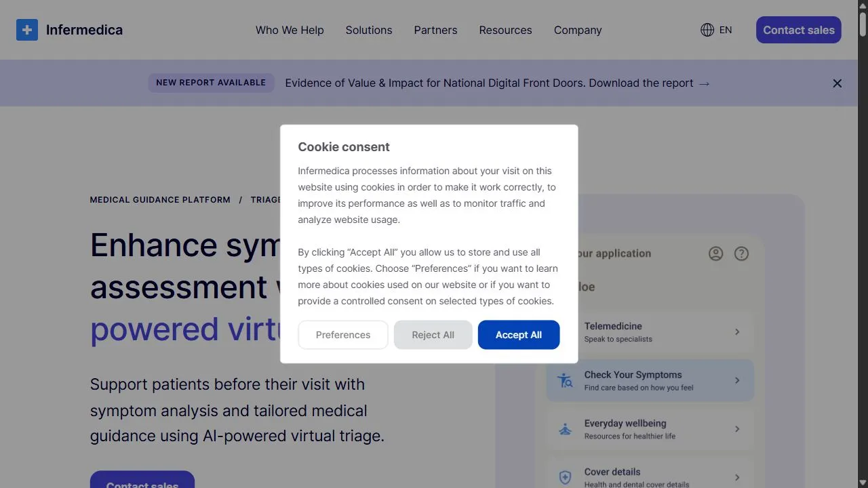Click the Check Your Symptoms person icon
The height and width of the screenshot is (488, 868).
point(566,380)
